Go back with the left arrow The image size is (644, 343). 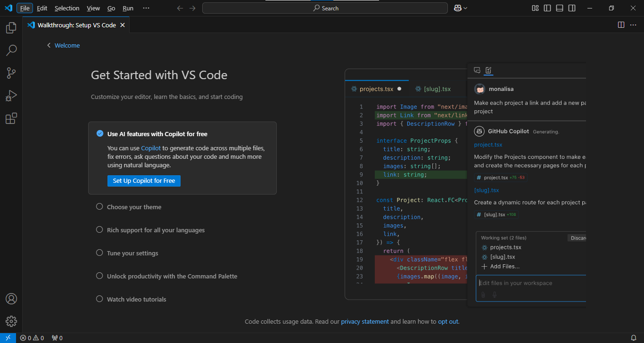click(180, 8)
